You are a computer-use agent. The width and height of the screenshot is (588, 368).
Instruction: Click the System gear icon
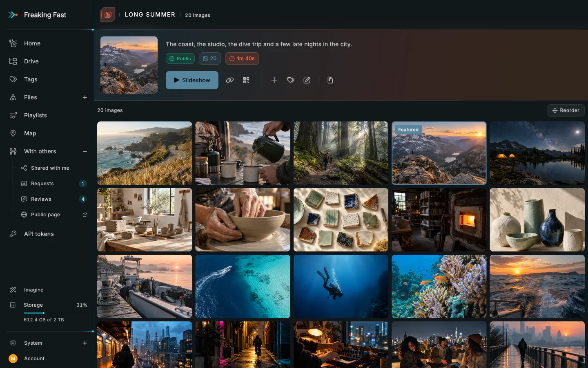pyautogui.click(x=13, y=343)
